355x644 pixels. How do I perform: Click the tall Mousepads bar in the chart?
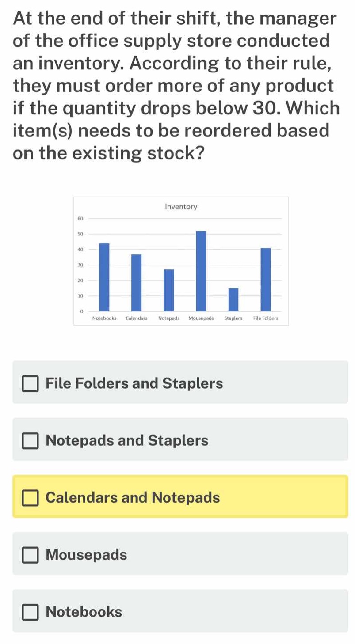click(x=201, y=271)
